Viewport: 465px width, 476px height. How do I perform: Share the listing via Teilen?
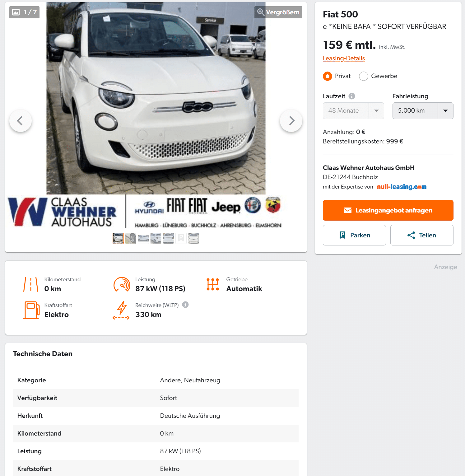[x=422, y=235]
